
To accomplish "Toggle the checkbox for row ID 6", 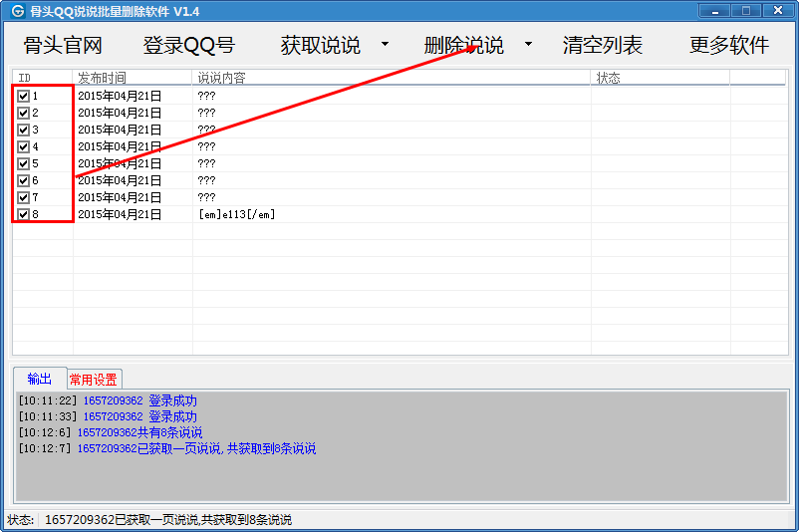I will [24, 181].
